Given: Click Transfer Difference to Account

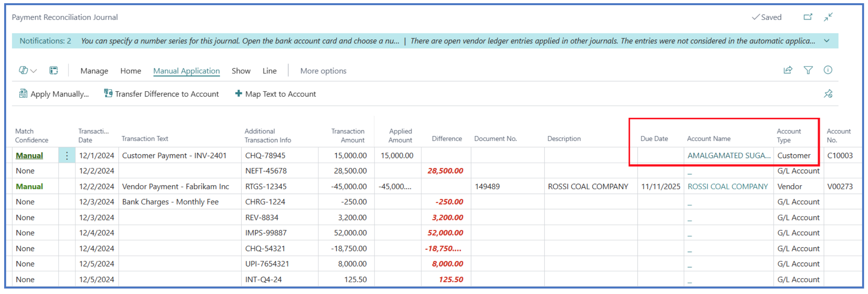Looking at the screenshot, I should (162, 94).
